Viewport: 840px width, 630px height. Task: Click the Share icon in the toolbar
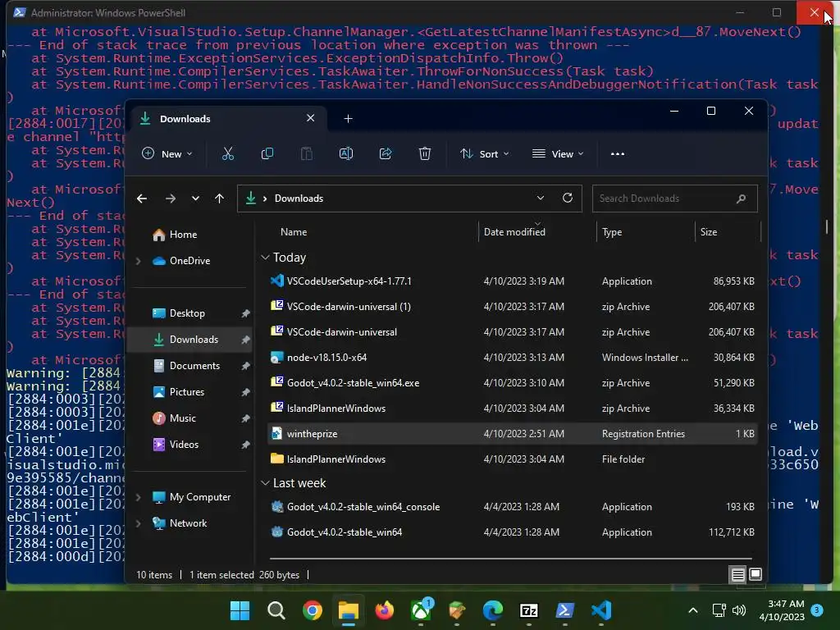tap(386, 153)
